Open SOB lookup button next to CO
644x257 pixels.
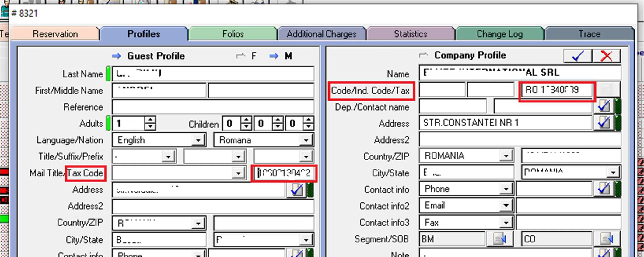[x=607, y=239]
